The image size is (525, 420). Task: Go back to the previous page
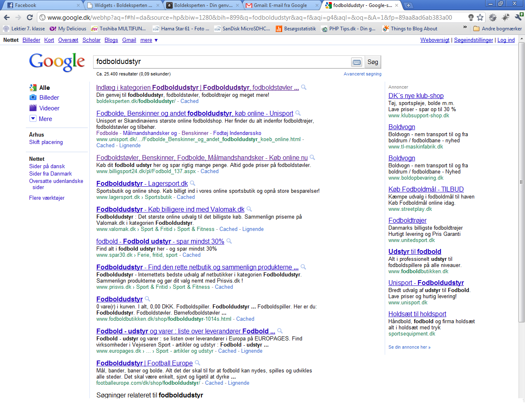click(x=7, y=17)
